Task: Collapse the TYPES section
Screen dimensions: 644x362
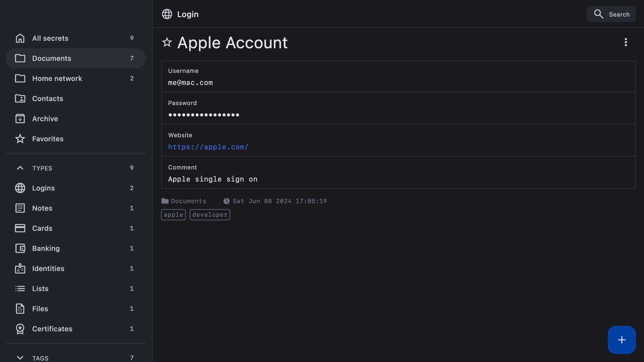Action: tap(20, 168)
